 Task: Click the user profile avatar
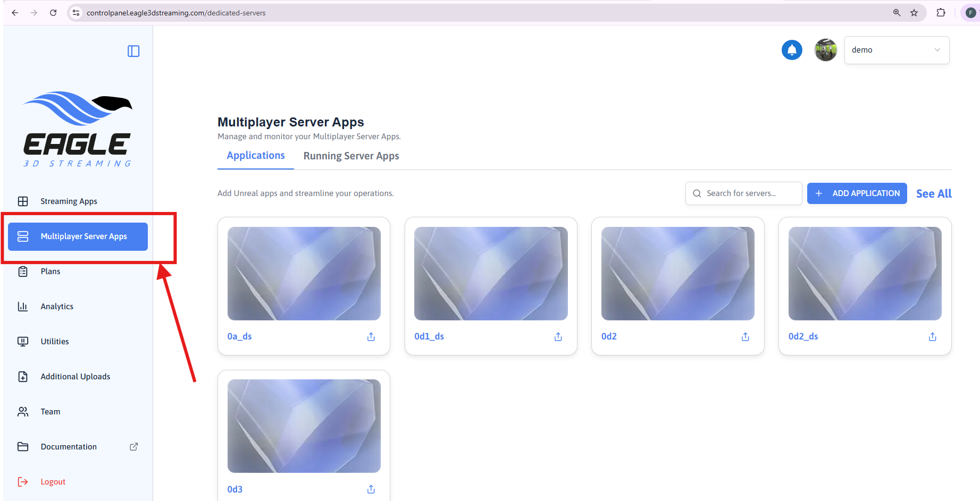pos(825,50)
